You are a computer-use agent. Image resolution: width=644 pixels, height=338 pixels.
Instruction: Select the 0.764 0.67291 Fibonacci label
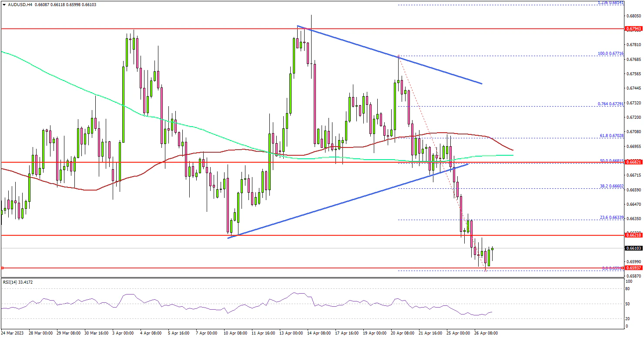pos(611,104)
